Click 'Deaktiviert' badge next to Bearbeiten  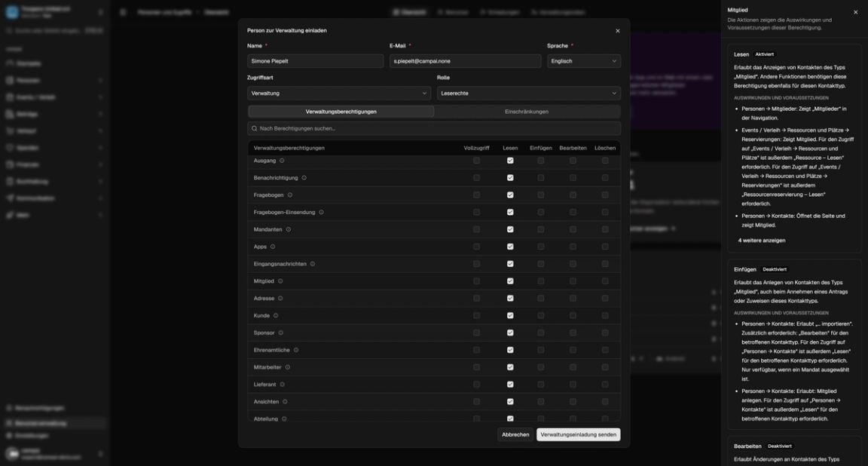pyautogui.click(x=779, y=446)
